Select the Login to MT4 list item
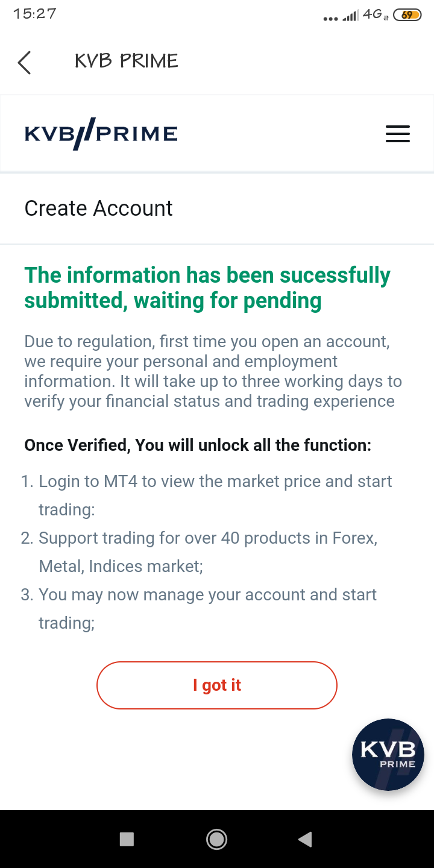This screenshot has height=868, width=434. point(207,495)
